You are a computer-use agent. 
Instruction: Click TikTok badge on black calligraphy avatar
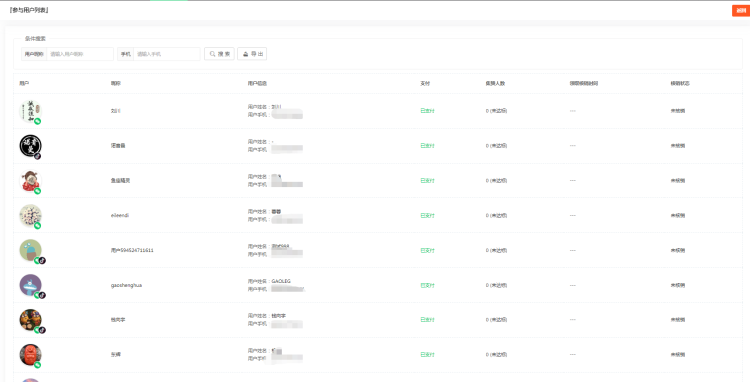click(37, 156)
